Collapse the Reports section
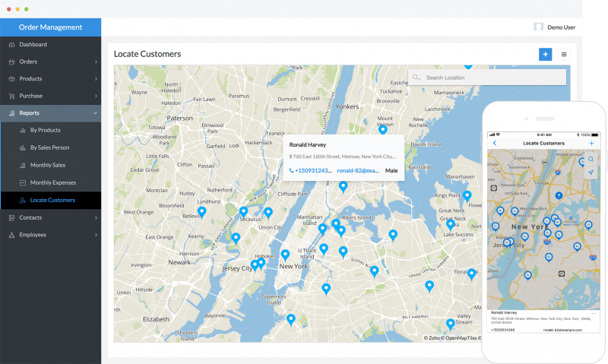This screenshot has height=364, width=608. pyautogui.click(x=96, y=113)
